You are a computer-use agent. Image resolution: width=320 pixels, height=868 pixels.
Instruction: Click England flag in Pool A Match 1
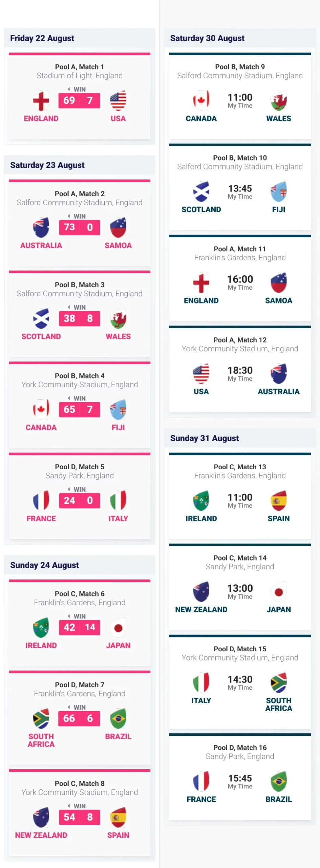pos(41,101)
